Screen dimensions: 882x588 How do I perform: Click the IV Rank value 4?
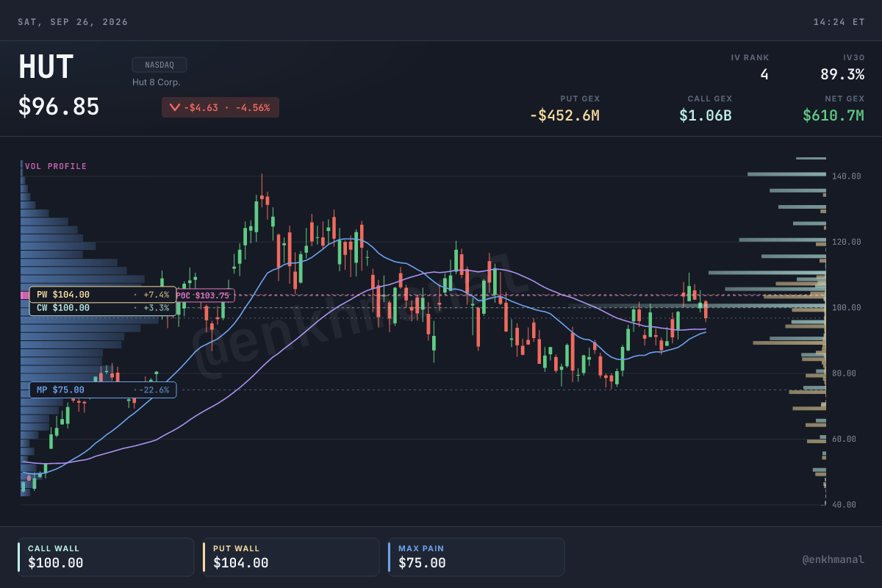tap(764, 74)
